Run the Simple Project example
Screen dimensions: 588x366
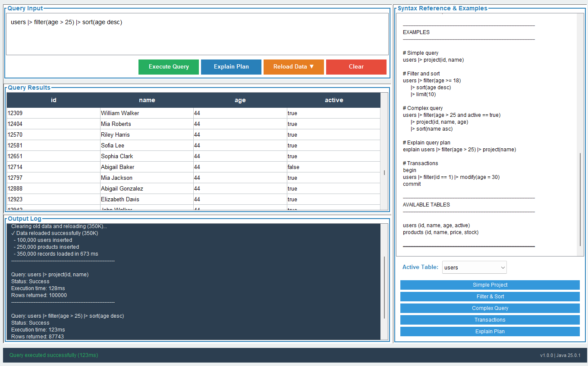490,285
